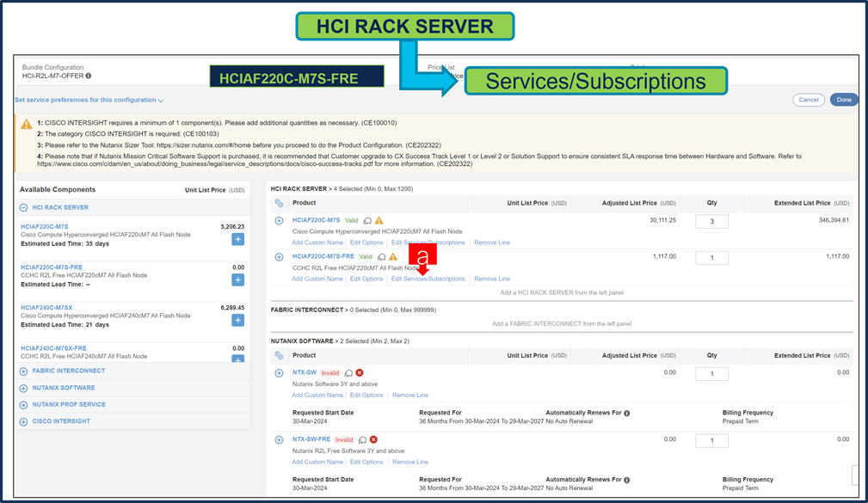Click headset icon on NTX-SW-FRE row

pos(362,440)
